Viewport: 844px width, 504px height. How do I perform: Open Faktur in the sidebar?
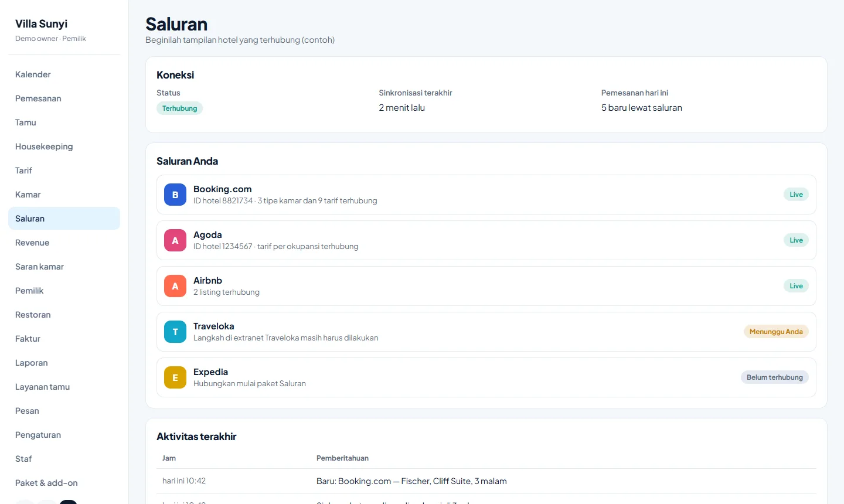point(64,339)
